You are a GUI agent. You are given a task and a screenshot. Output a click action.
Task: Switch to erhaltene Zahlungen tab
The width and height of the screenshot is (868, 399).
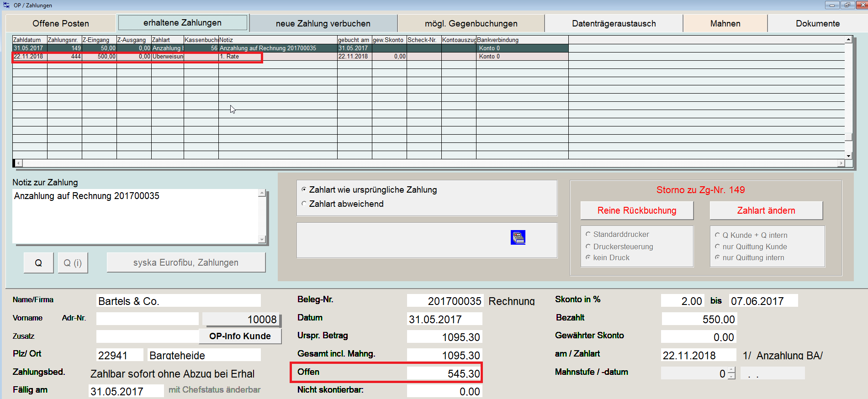(x=183, y=23)
